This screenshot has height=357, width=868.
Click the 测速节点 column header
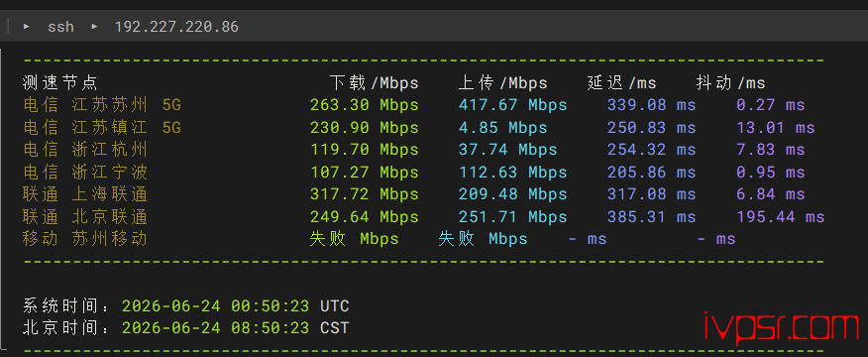click(x=60, y=83)
